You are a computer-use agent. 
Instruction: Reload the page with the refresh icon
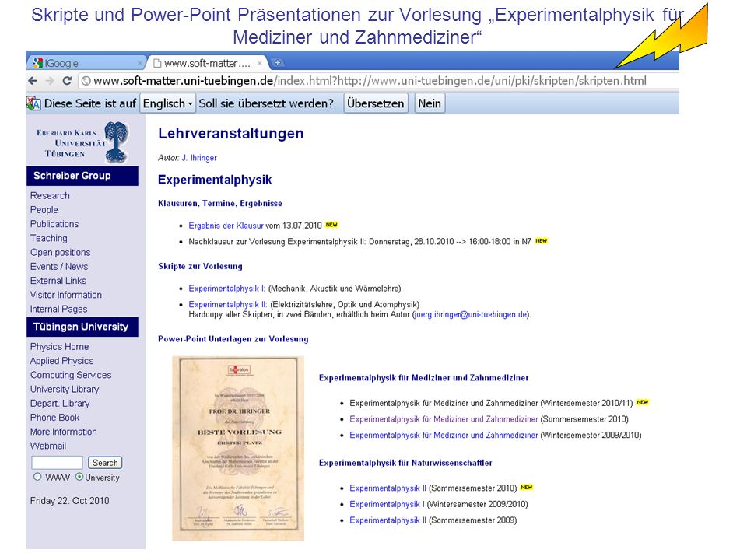click(x=67, y=81)
